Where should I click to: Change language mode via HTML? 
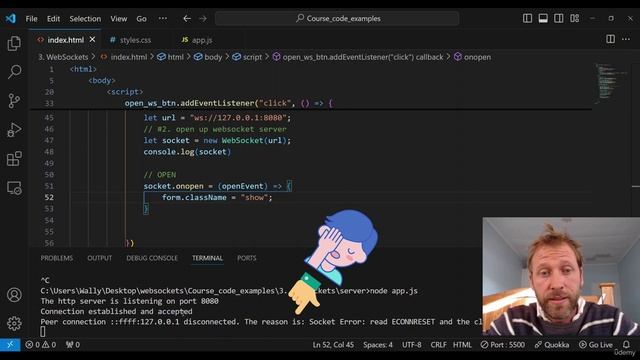(x=462, y=345)
